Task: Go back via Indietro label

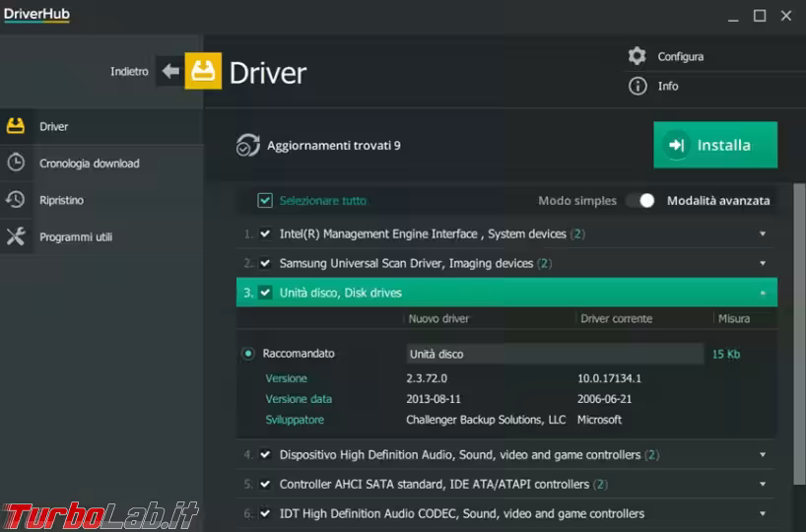Action: [129, 72]
